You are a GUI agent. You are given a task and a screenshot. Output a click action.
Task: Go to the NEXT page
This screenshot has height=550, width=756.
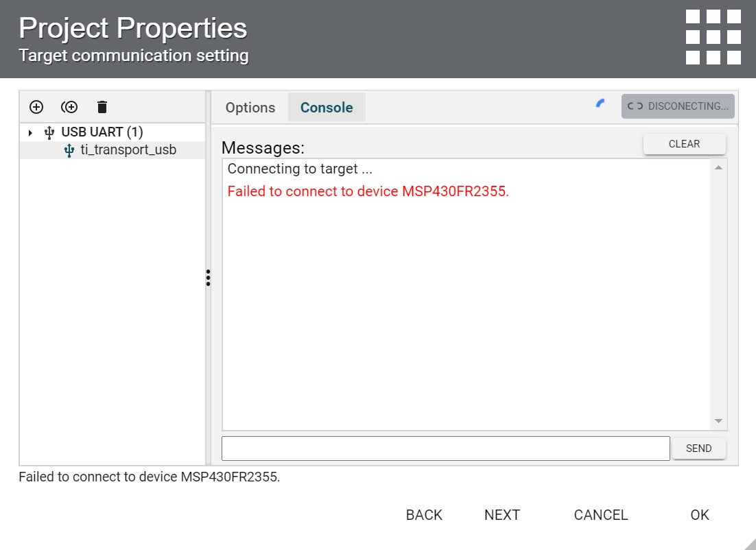point(502,515)
